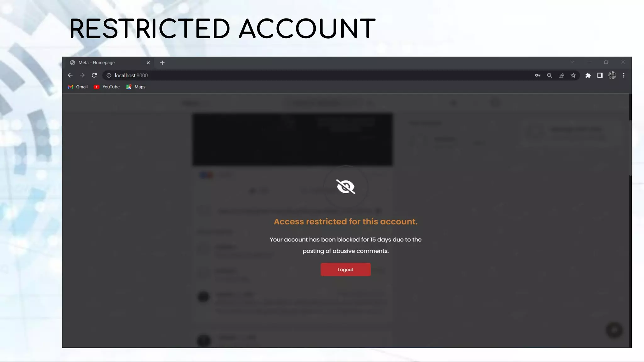Click the page vertical scrollbar
The height and width of the screenshot is (362, 644).
point(630,220)
